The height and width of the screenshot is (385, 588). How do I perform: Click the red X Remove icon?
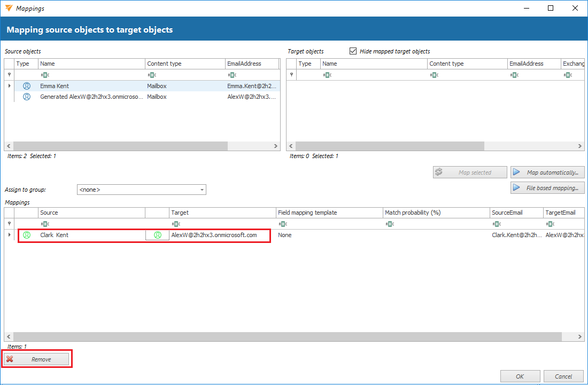coord(10,359)
